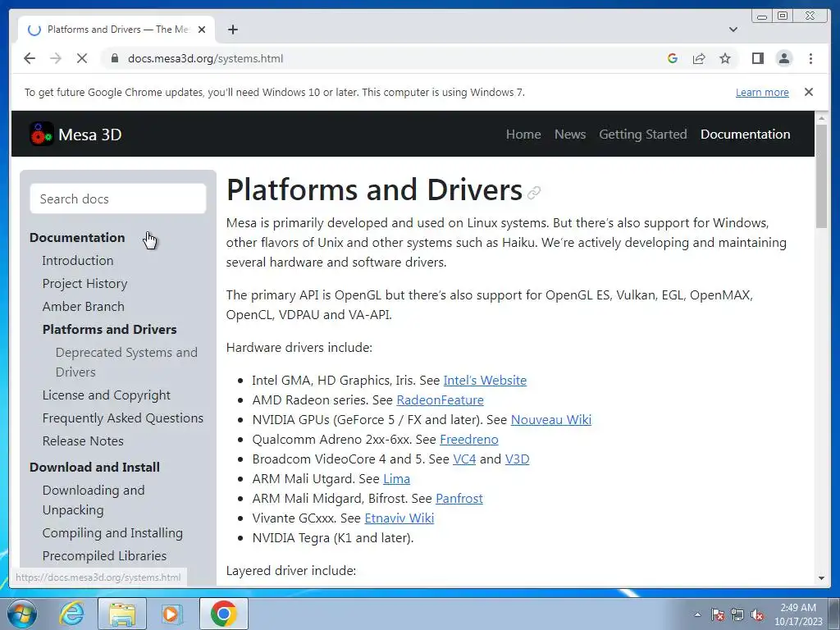Screen dimensions: 840x630
Task: Open Documentation in the Mesa navbar
Action: pyautogui.click(x=745, y=134)
